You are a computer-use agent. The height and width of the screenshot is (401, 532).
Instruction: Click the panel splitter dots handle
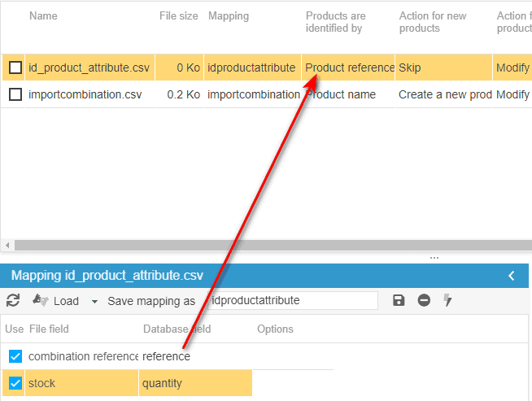(434, 257)
